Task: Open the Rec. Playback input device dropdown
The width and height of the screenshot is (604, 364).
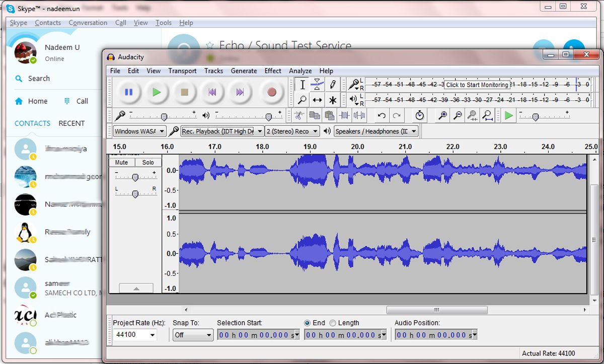Action: pyautogui.click(x=222, y=131)
